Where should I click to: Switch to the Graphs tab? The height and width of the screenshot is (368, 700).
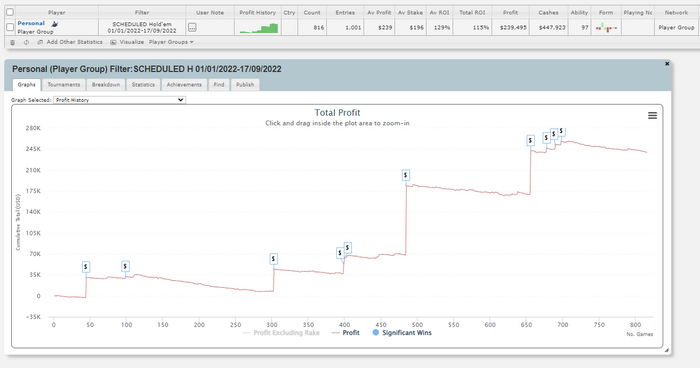[x=26, y=85]
